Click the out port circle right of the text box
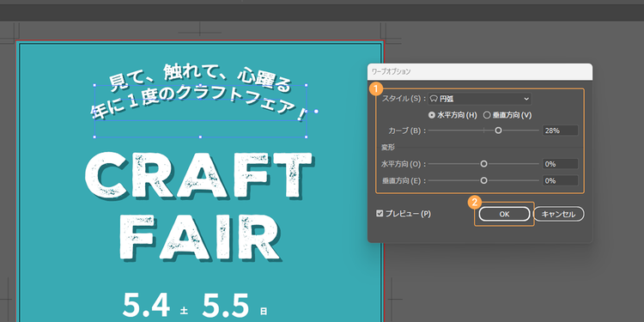644x322 pixels. click(316, 112)
